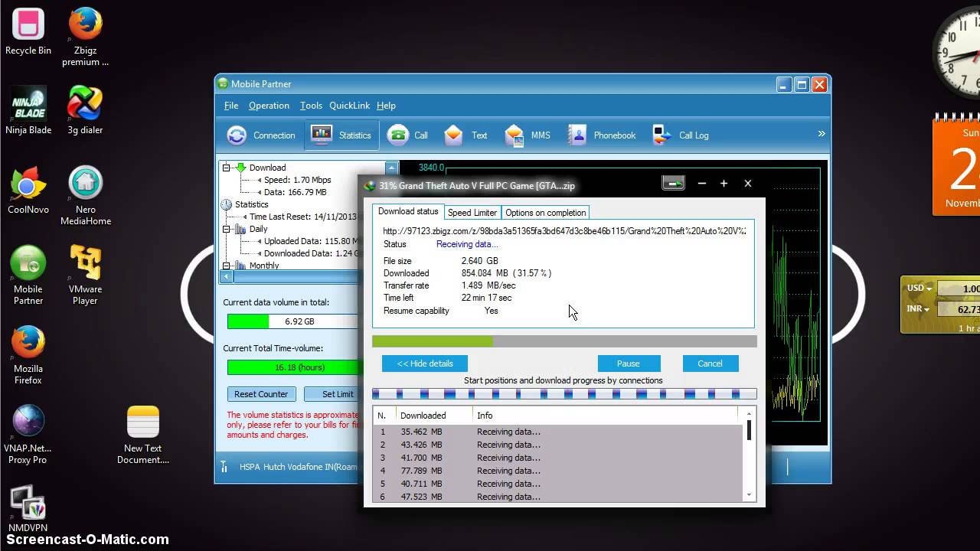Sort by N. column header
Image resolution: width=980 pixels, height=551 pixels.
pos(384,416)
